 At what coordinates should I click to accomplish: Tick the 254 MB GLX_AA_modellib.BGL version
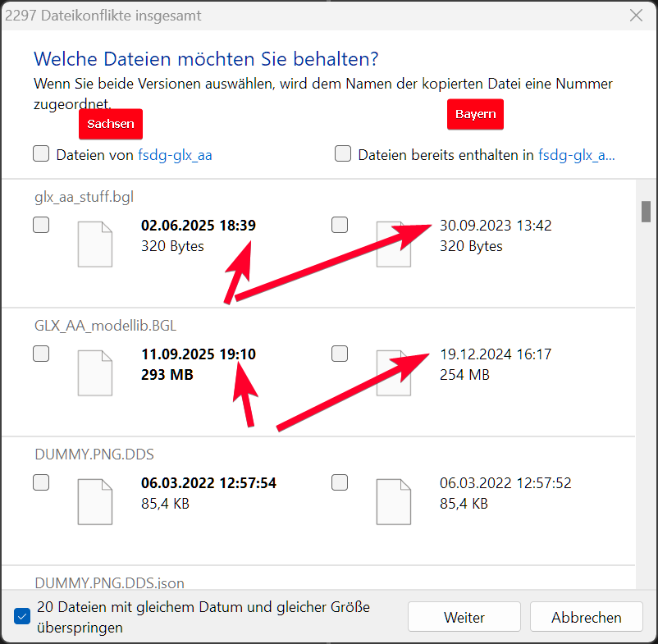coord(340,354)
